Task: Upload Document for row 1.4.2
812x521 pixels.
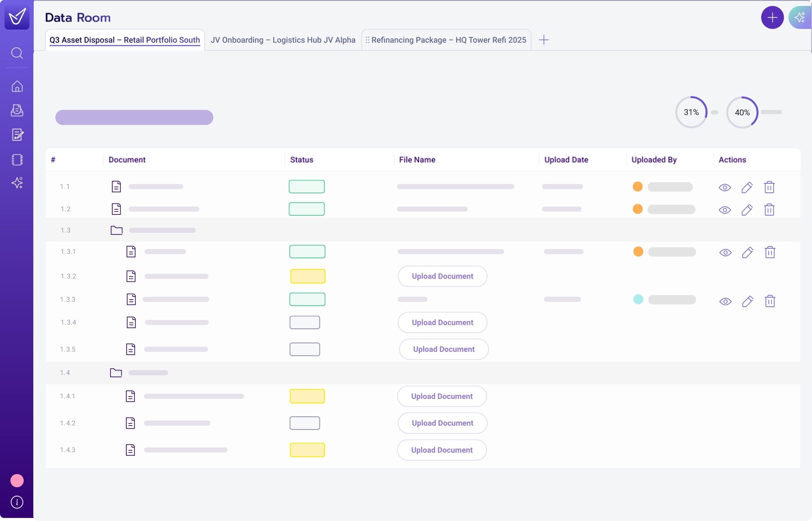Action: click(x=443, y=423)
